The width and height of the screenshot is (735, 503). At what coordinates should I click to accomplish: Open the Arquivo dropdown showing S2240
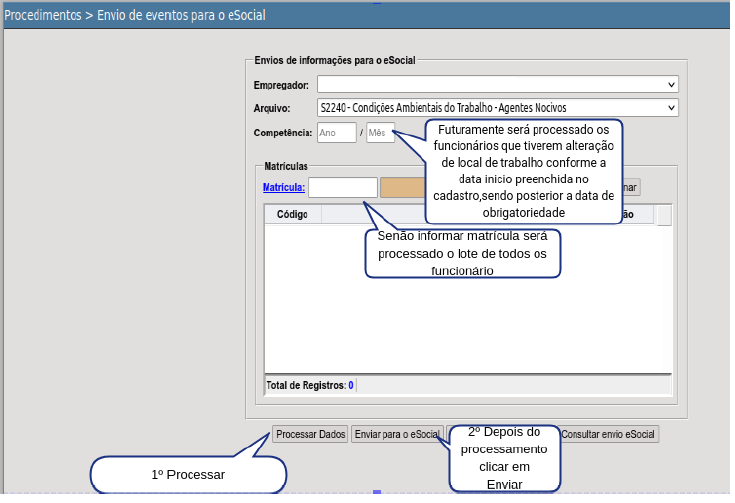497,108
